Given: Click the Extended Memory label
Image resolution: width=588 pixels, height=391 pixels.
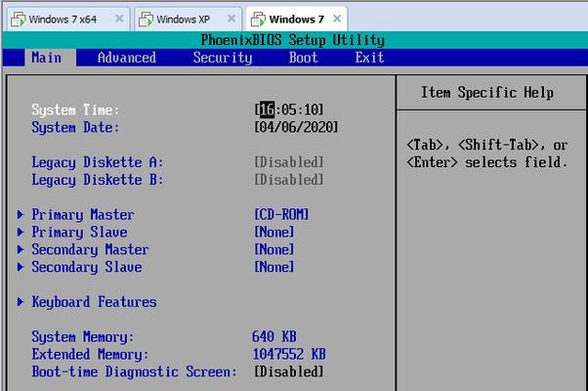Looking at the screenshot, I should (x=90, y=354).
